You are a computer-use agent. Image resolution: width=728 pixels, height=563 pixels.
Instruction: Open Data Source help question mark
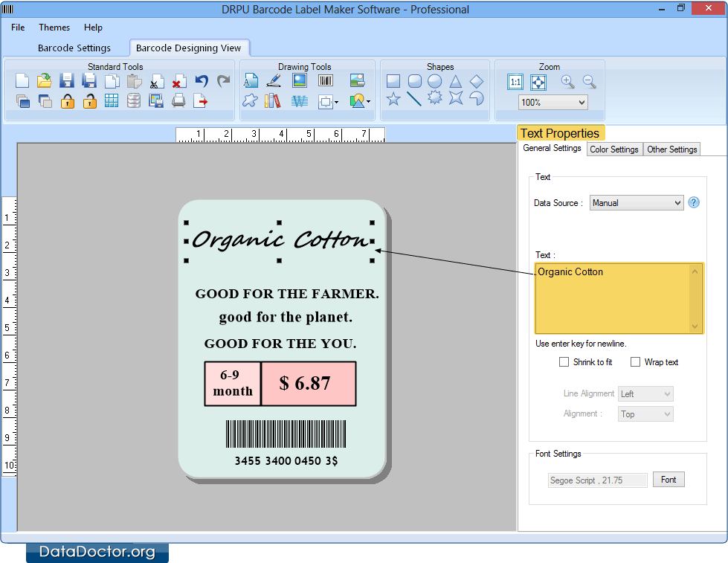tap(694, 202)
